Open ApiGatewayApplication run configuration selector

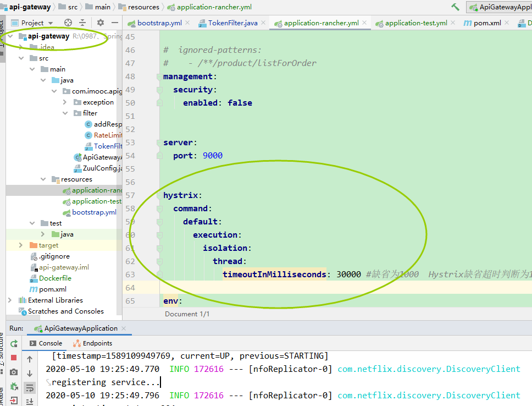point(500,7)
